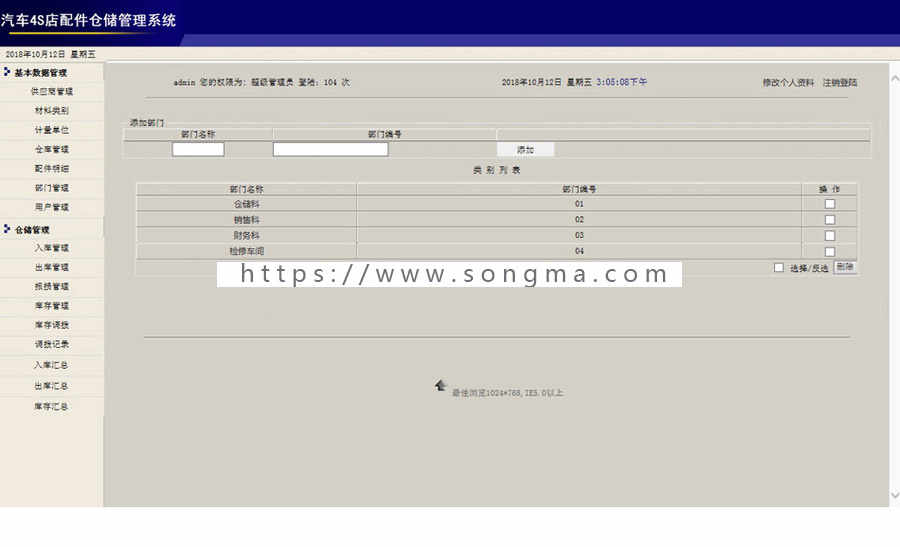Screen dimensions: 900x547
Task: Open 出库管理 from the sidebar
Action: [52, 267]
